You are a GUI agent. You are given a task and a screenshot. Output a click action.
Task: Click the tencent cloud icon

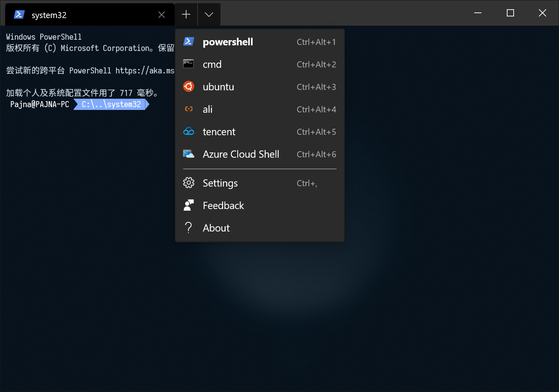[189, 131]
